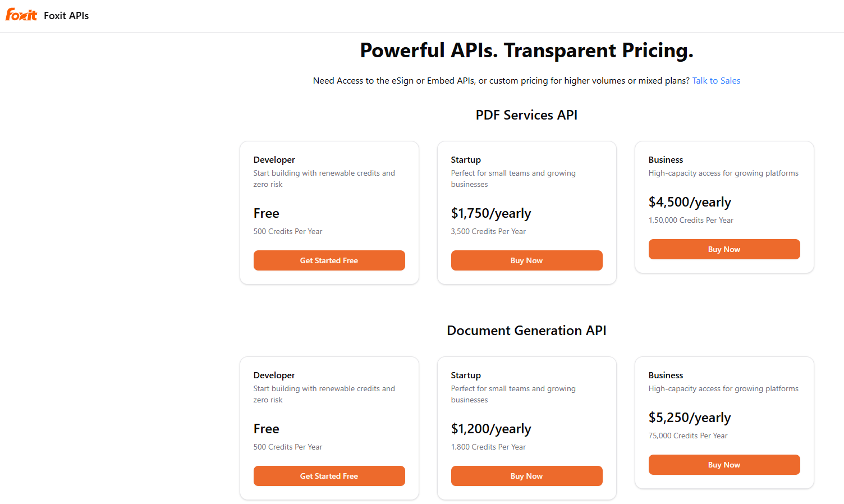This screenshot has height=504, width=844.
Task: Click the 3,500 Credits Per Year label
Action: coord(488,231)
